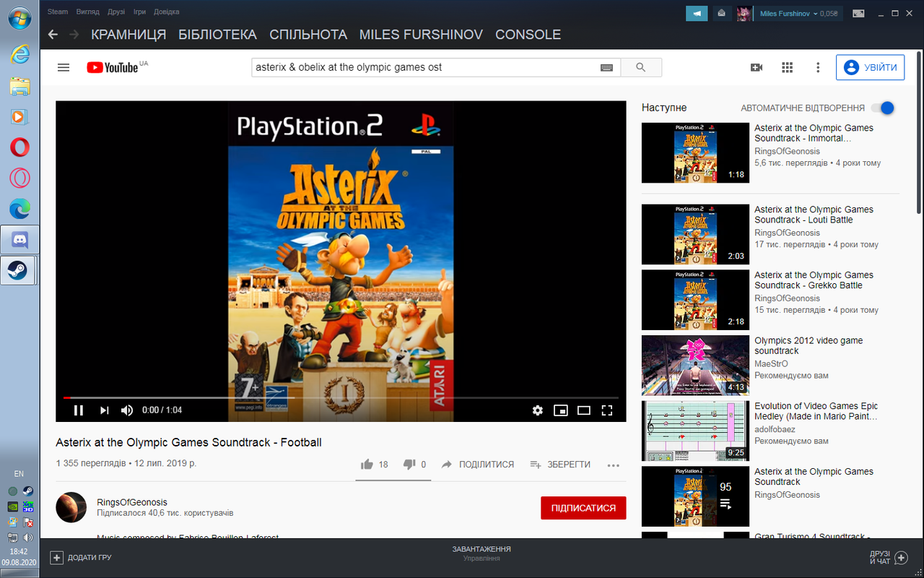Open Louti Battle video thumbnail
This screenshot has height=578, width=924.
pyautogui.click(x=695, y=234)
